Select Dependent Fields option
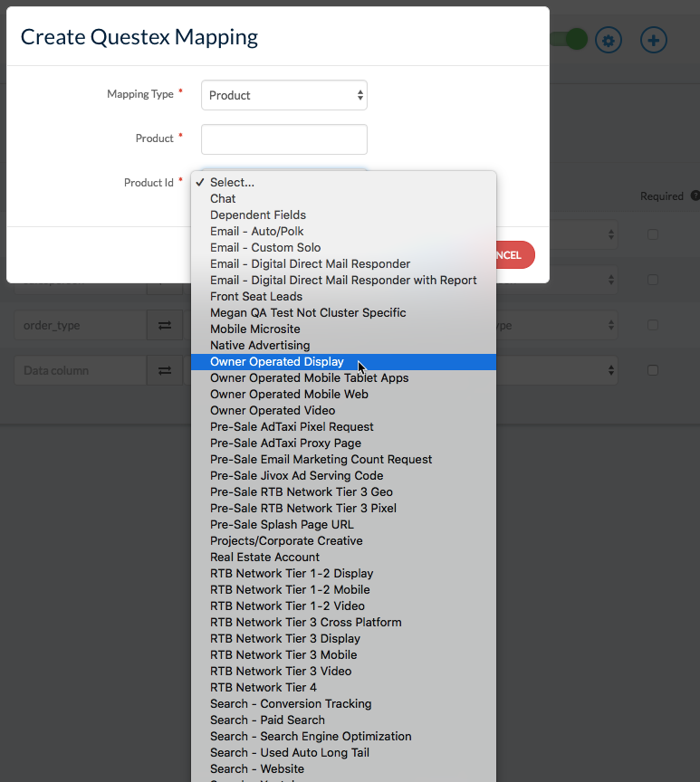Image resolution: width=700 pixels, height=782 pixels. [343, 215]
